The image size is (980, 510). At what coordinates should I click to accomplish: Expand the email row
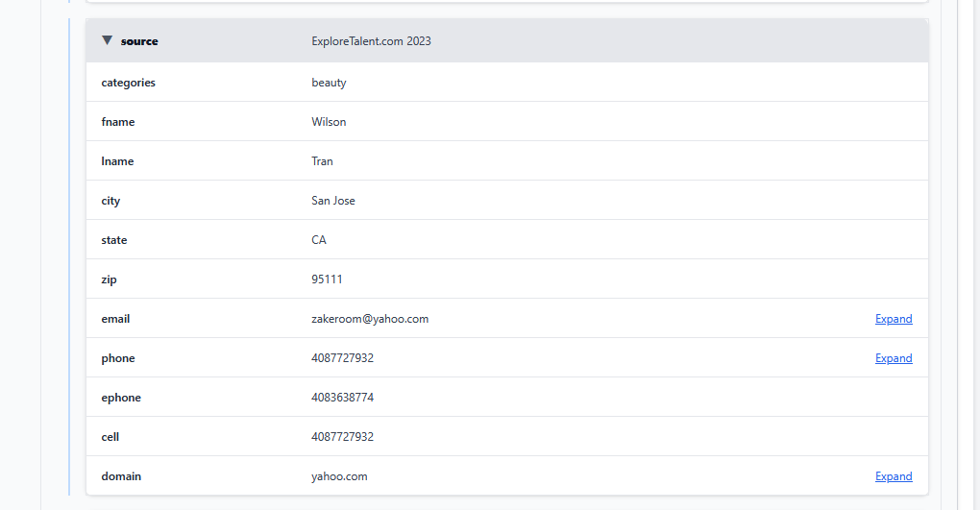893,319
